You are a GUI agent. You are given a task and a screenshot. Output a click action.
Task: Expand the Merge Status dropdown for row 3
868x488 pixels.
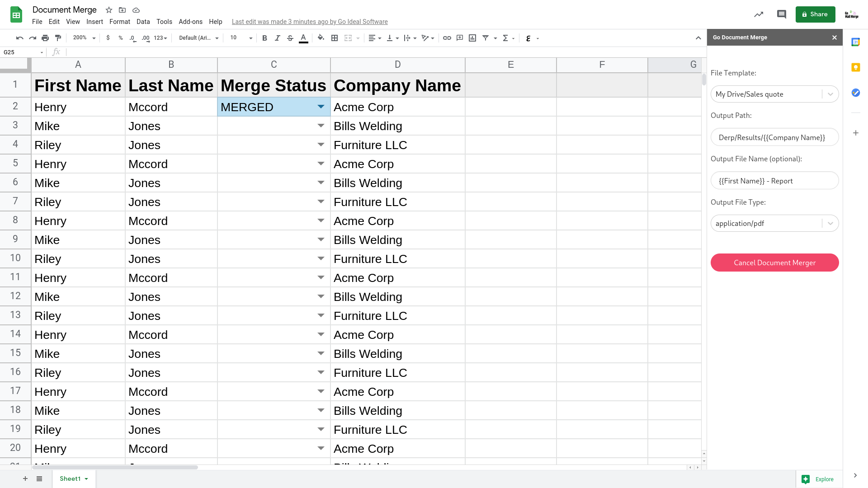point(321,126)
